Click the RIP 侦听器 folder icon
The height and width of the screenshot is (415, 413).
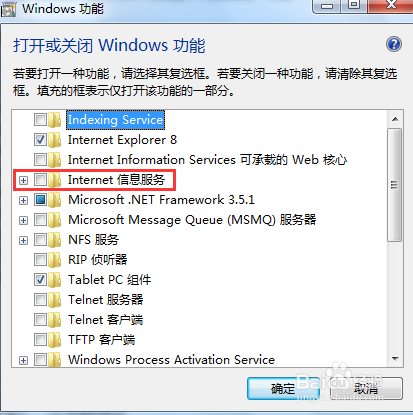click(54, 260)
